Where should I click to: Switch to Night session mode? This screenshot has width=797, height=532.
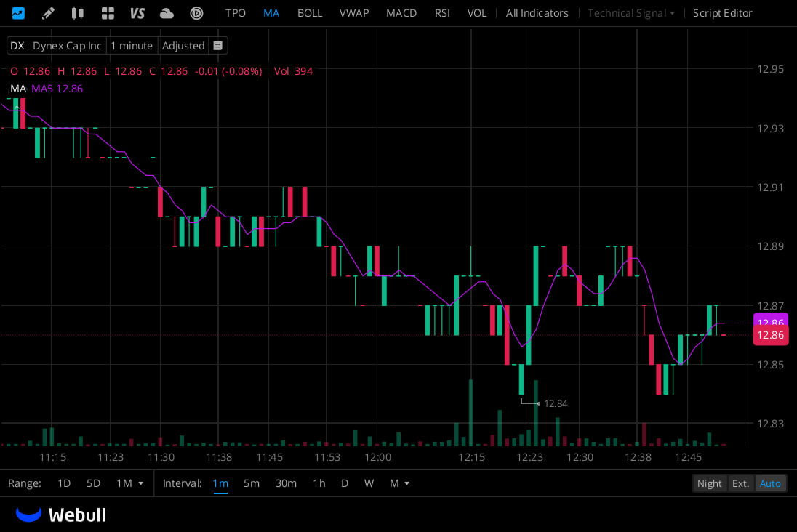(x=709, y=483)
